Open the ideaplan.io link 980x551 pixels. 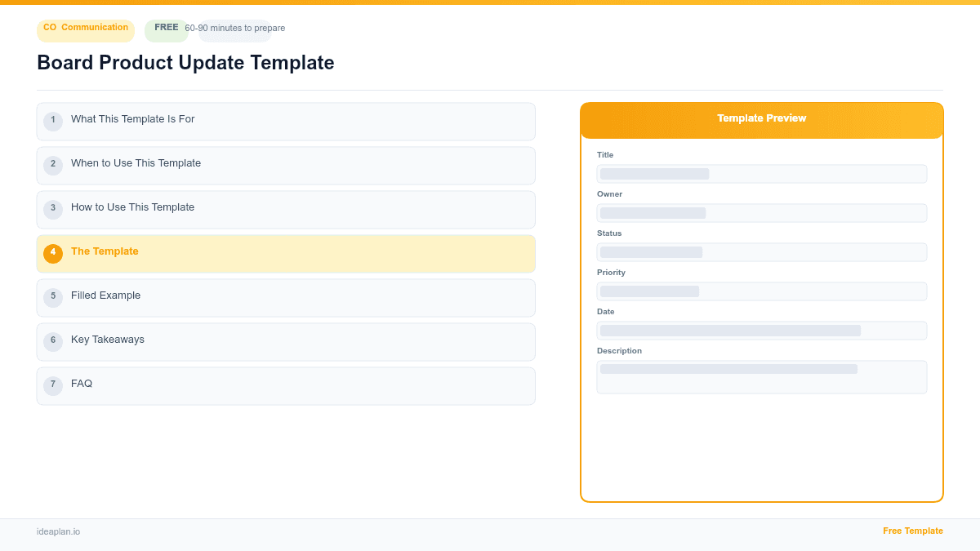(57, 531)
